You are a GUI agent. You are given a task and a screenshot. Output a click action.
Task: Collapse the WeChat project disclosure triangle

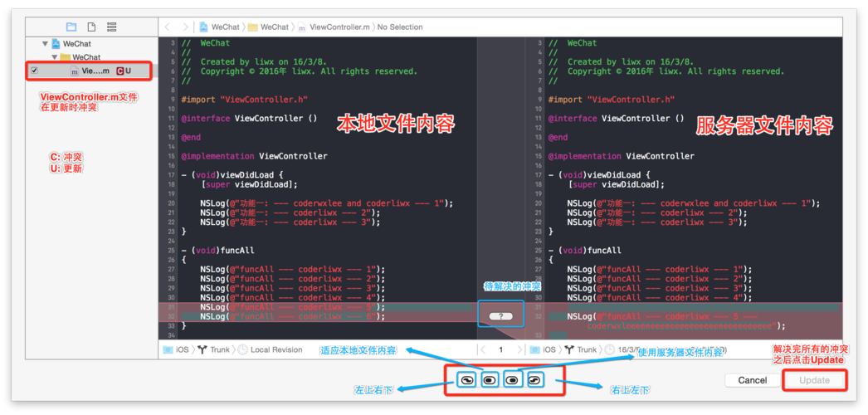coord(44,44)
